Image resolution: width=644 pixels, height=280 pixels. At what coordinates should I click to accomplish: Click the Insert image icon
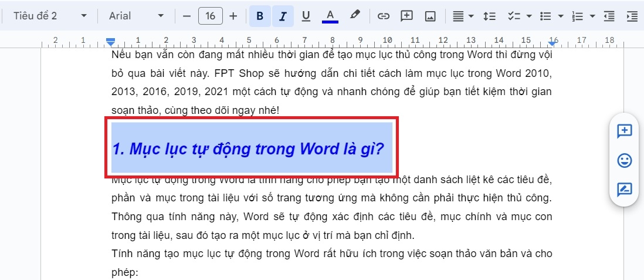430,16
